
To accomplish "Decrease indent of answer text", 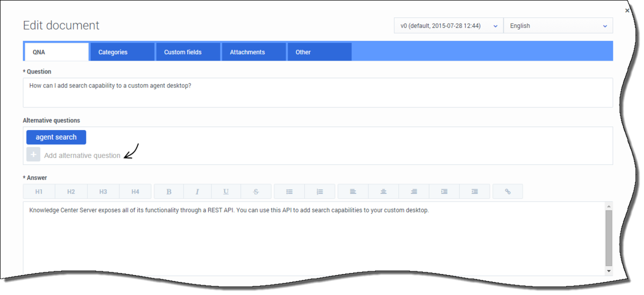I will pos(475,192).
